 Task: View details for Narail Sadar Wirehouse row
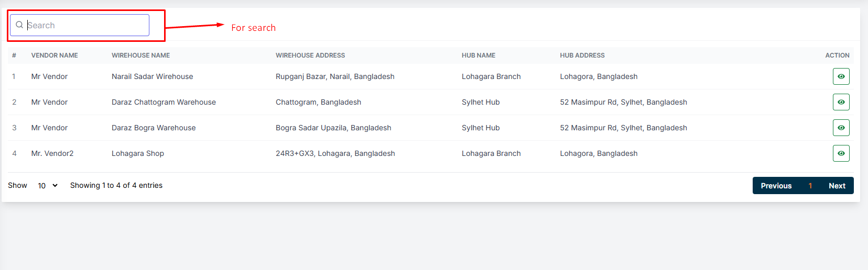[x=841, y=76]
